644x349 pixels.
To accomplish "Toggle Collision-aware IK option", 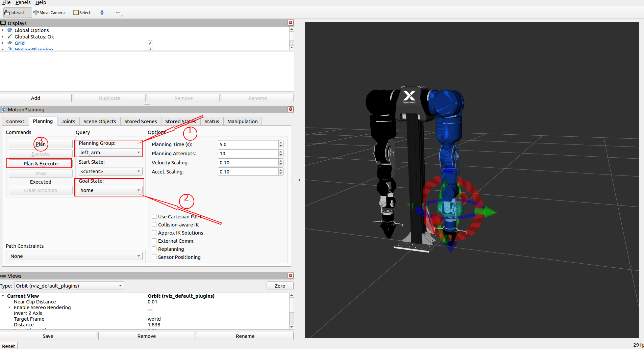I will (154, 225).
